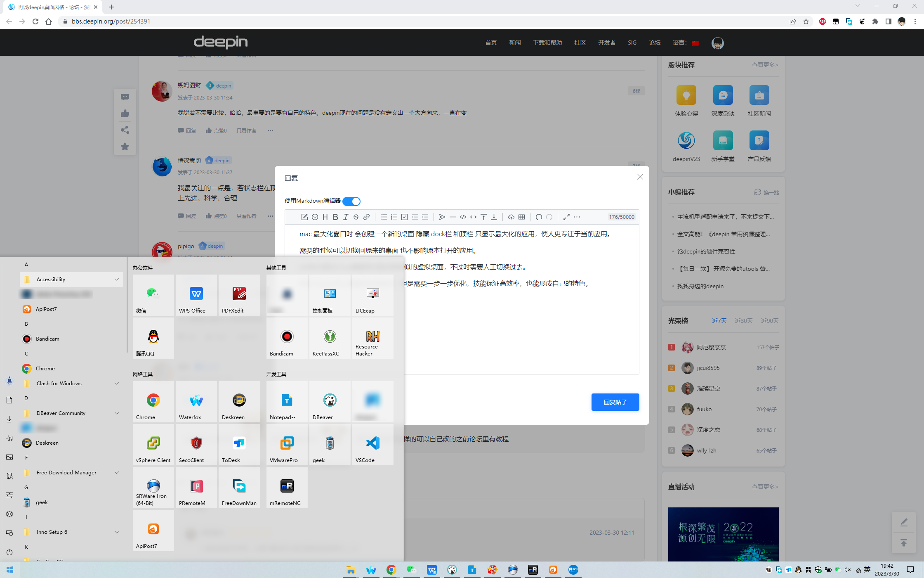
Task: Apply strikethrough formatting in editor toolbar
Action: click(x=356, y=217)
